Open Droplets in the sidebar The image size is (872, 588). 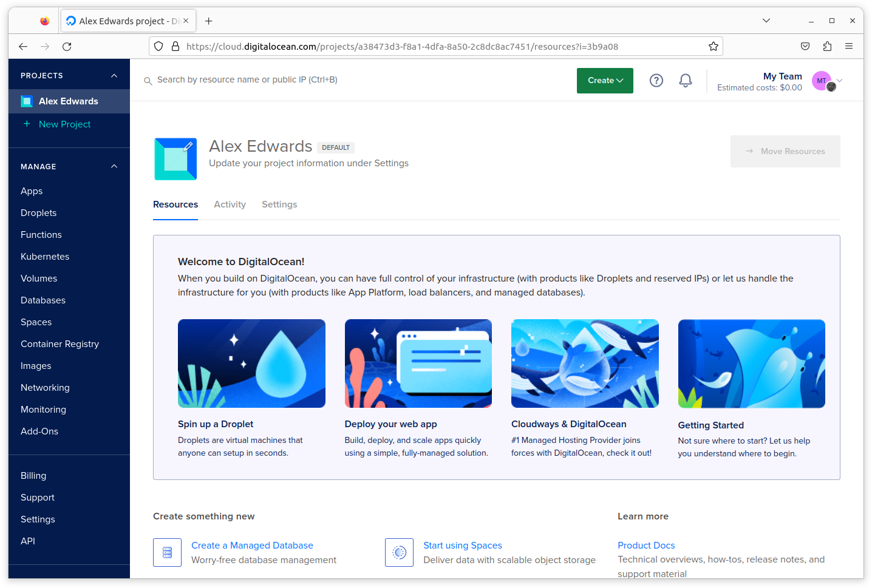(x=38, y=213)
